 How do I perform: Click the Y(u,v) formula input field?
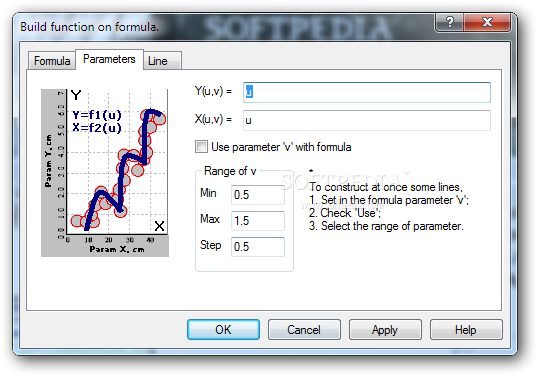(x=367, y=92)
